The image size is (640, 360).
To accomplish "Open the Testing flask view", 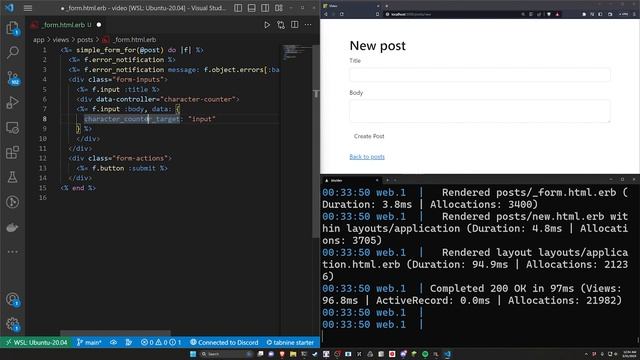I will (x=13, y=177).
